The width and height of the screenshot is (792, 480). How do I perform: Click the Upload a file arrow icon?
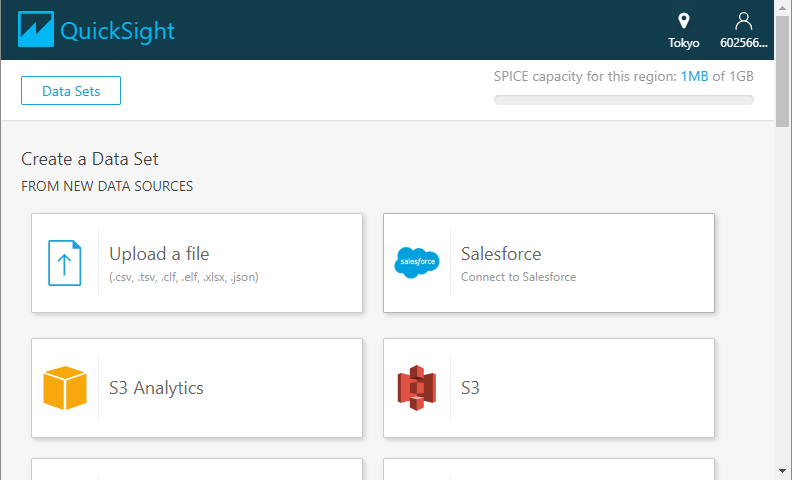65,263
